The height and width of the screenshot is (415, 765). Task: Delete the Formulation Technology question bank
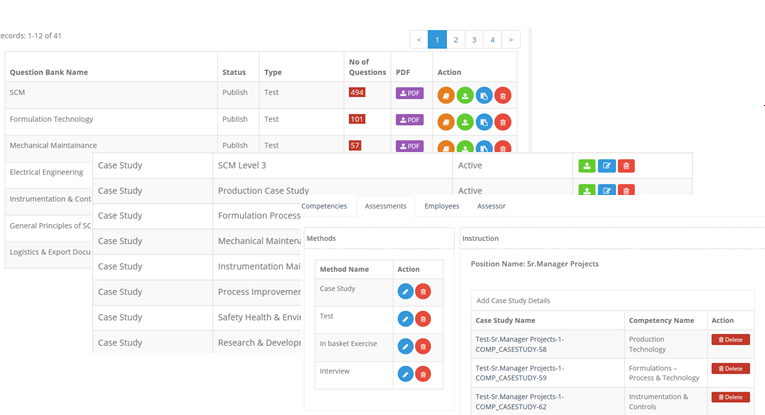pos(503,121)
